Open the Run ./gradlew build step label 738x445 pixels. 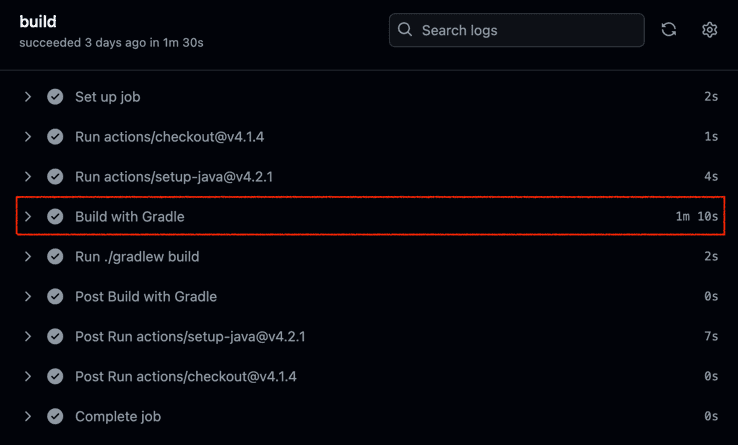137,257
